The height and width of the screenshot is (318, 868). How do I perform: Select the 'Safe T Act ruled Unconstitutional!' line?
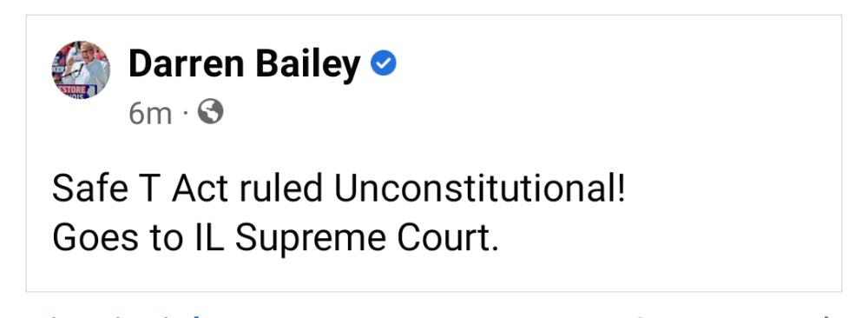[339, 189]
